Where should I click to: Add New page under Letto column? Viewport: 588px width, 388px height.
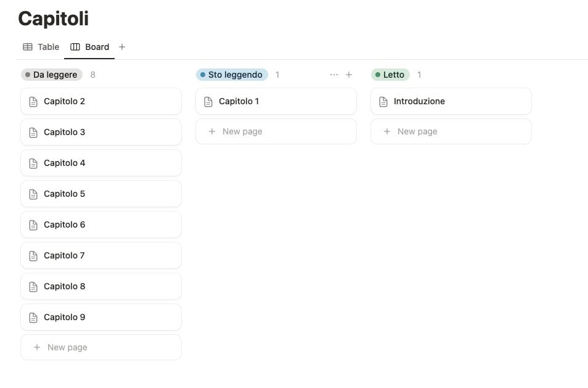(x=451, y=131)
